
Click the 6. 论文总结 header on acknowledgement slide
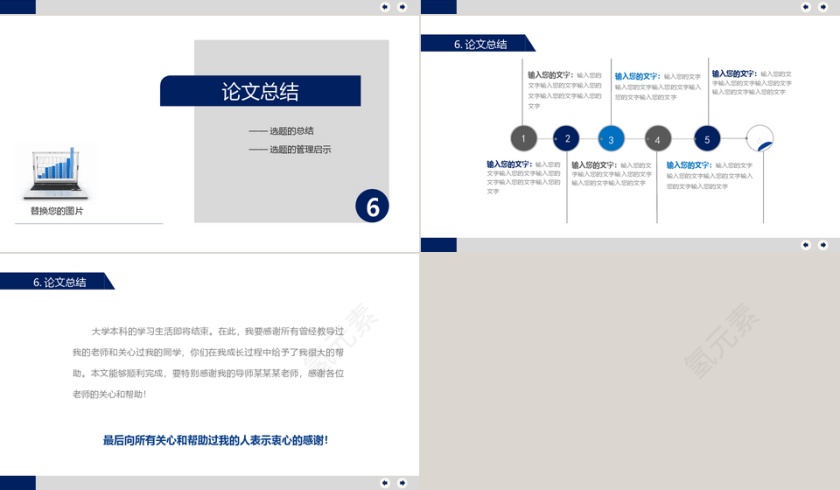pyautogui.click(x=57, y=281)
